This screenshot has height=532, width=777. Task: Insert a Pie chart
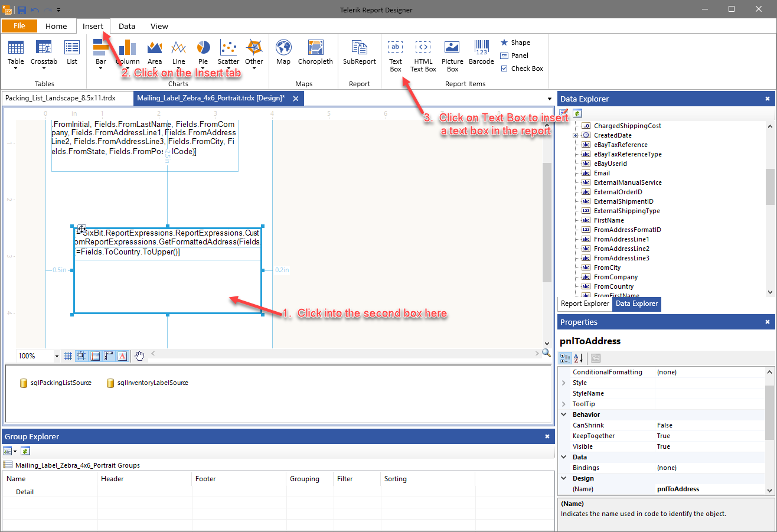point(203,52)
